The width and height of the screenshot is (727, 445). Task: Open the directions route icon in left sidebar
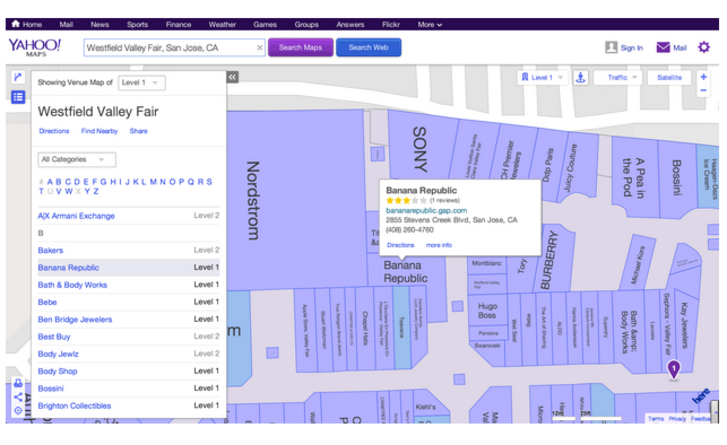[18, 77]
